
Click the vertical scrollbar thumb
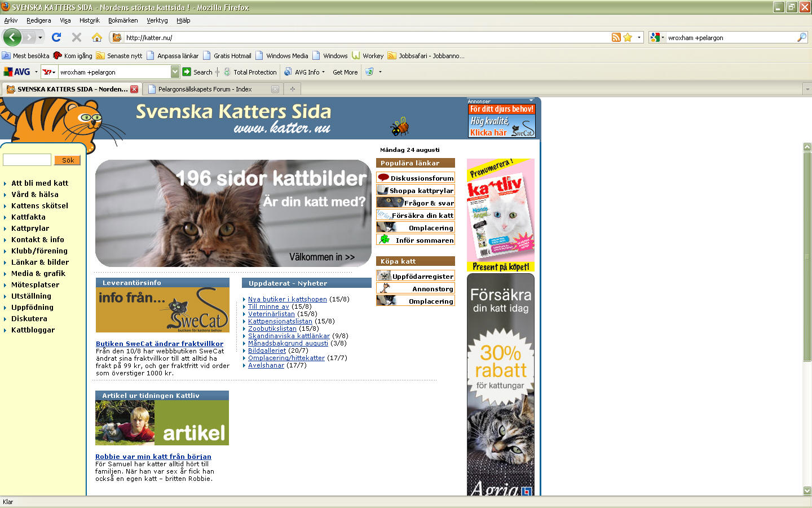[807, 257]
